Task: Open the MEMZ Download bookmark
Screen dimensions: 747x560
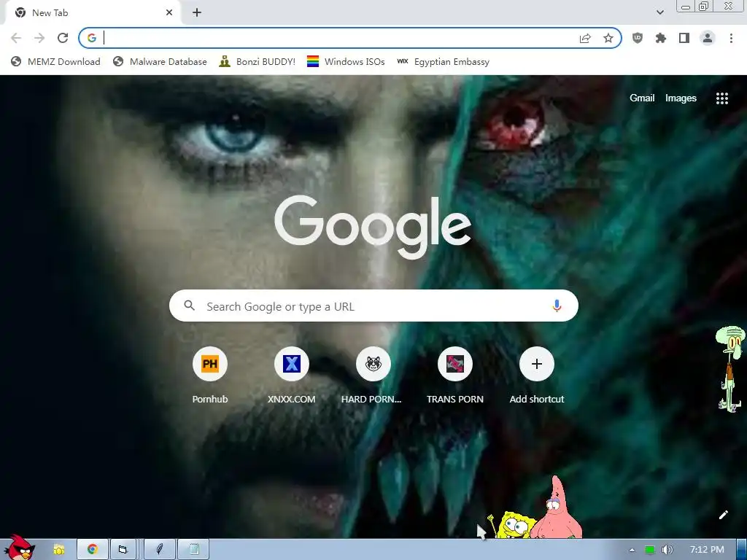Action: pyautogui.click(x=55, y=61)
